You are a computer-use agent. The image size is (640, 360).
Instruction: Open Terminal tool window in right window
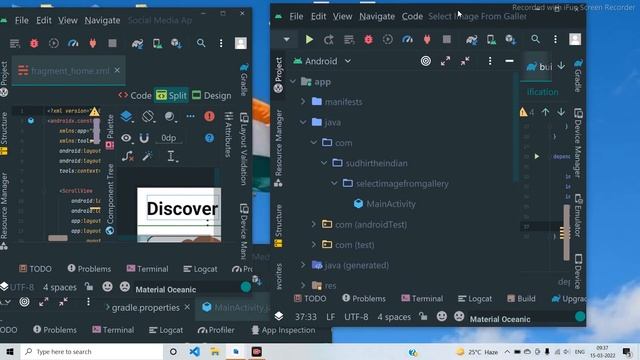(422, 298)
